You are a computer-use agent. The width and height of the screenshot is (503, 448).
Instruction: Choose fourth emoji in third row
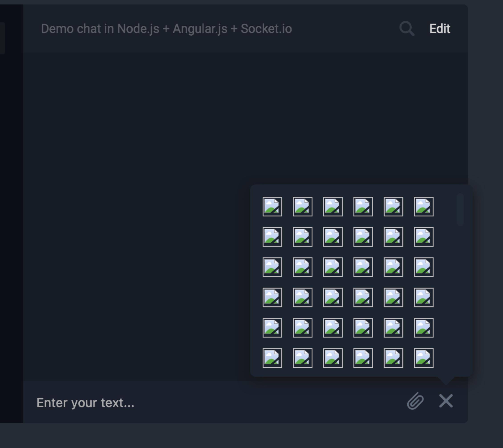coord(363,267)
